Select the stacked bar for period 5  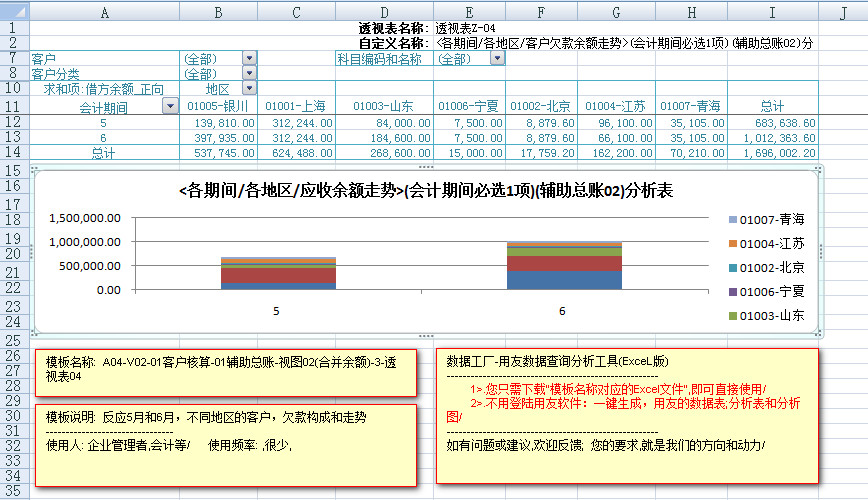(x=278, y=273)
